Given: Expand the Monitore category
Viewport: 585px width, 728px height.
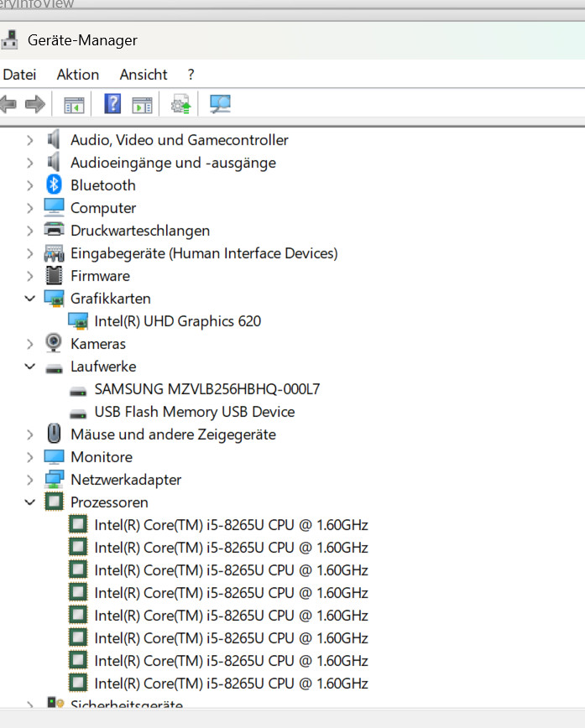Looking at the screenshot, I should [29, 457].
